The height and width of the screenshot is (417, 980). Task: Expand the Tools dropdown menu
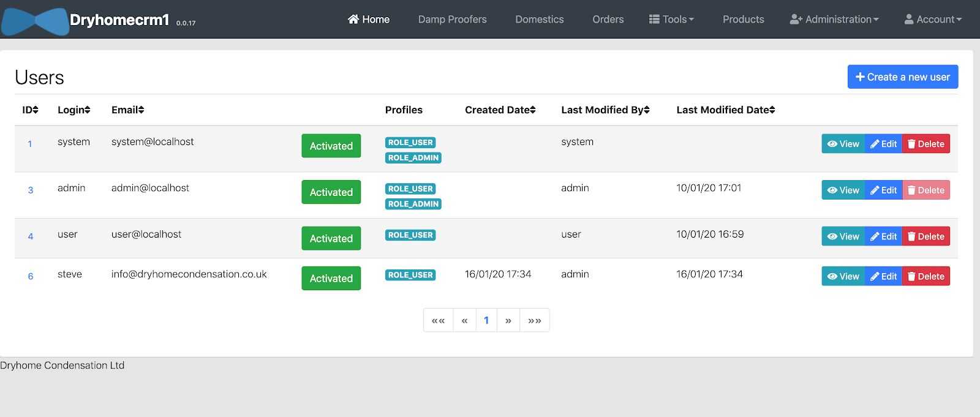pos(671,20)
